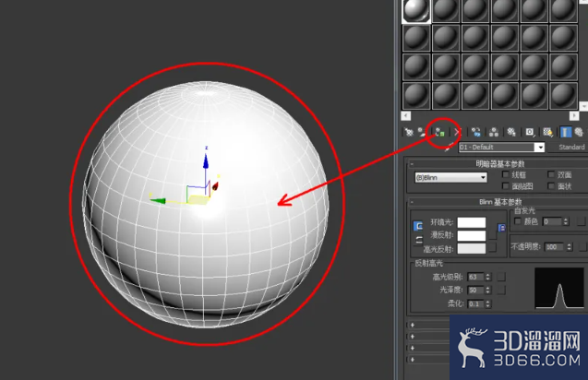The height and width of the screenshot is (380, 588).
Task: Click map button beside 漫反射 swatch
Action: pyautogui.click(x=492, y=236)
